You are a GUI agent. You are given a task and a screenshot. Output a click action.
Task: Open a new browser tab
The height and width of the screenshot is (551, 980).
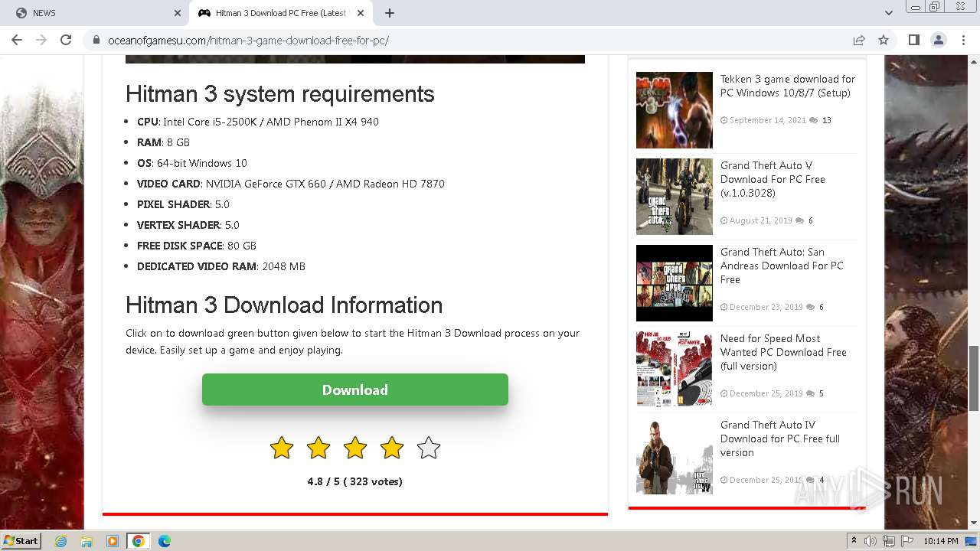(390, 13)
